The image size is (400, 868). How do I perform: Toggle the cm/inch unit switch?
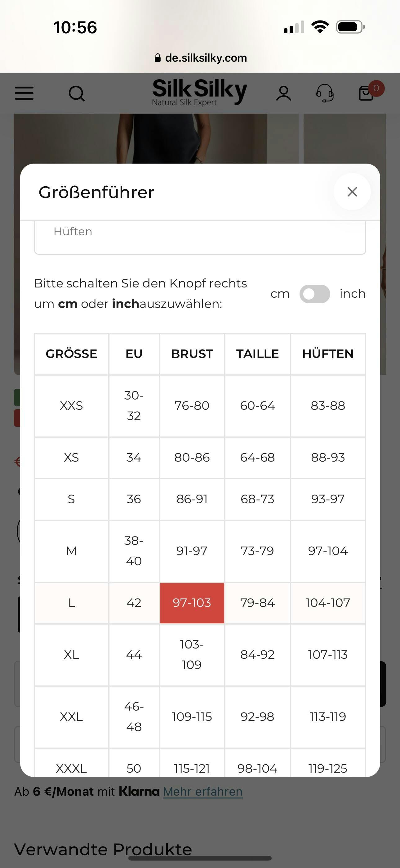click(x=314, y=294)
